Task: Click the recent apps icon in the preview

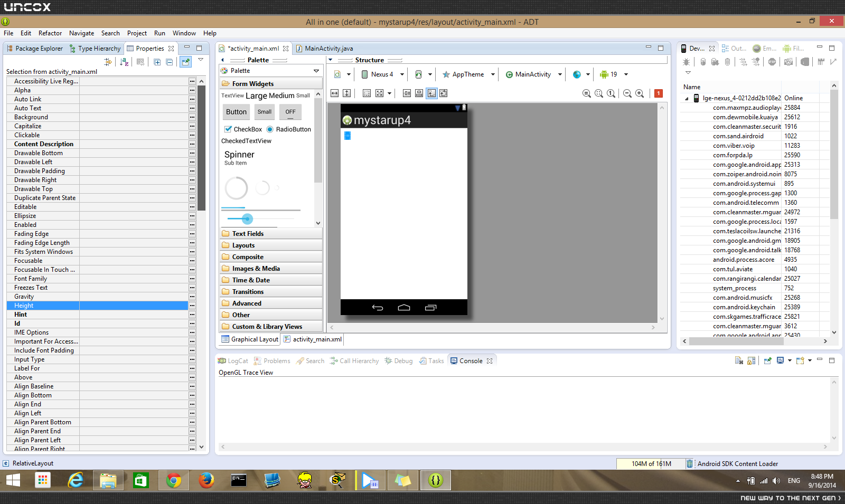Action: (x=431, y=308)
